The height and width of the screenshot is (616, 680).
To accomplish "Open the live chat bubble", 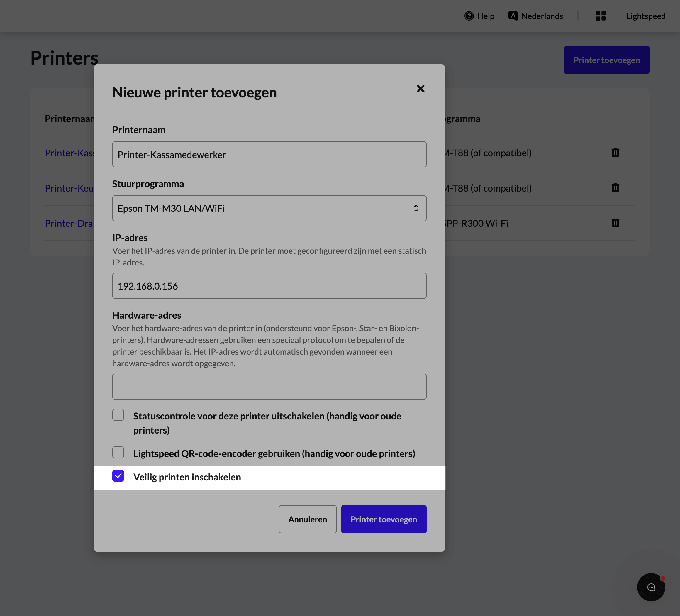I will click(651, 587).
